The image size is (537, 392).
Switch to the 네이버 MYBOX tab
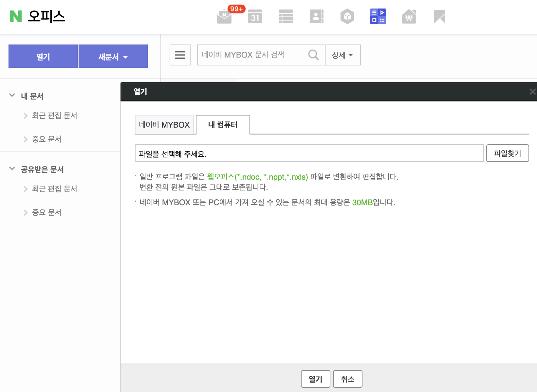point(164,125)
